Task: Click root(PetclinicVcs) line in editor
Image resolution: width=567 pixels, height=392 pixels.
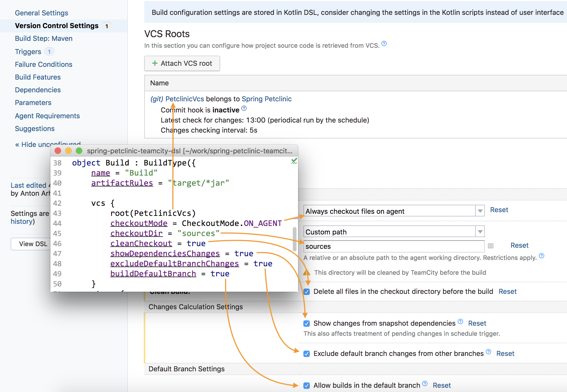Action: pos(153,213)
